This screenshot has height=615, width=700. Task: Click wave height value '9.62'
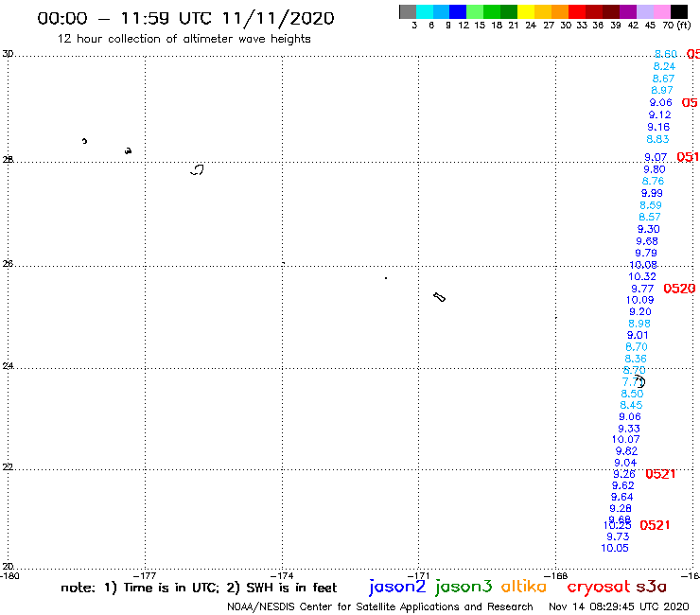coord(622,485)
